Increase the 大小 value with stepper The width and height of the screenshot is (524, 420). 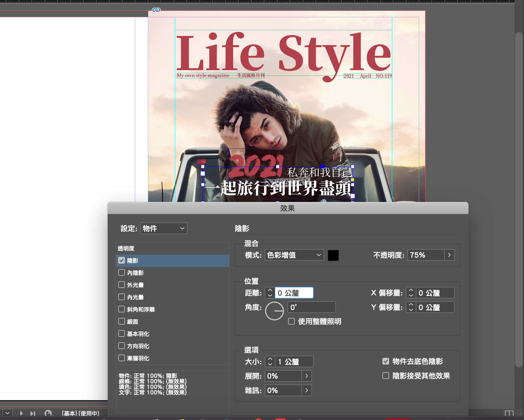[x=270, y=359]
